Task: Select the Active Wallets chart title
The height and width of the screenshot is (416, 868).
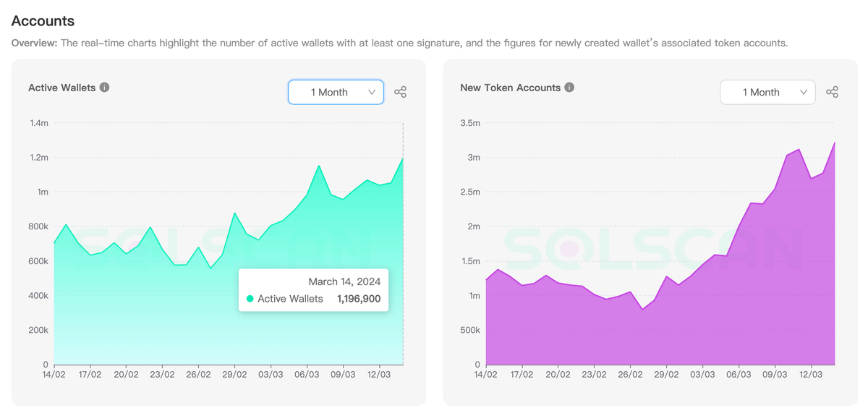Action: pyautogui.click(x=61, y=88)
